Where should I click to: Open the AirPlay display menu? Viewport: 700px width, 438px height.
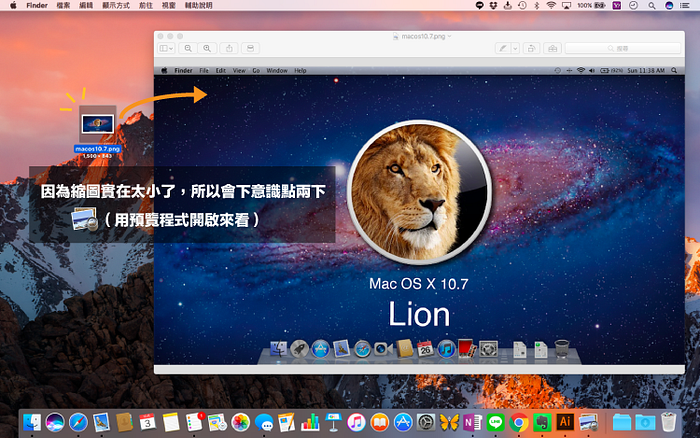point(566,5)
